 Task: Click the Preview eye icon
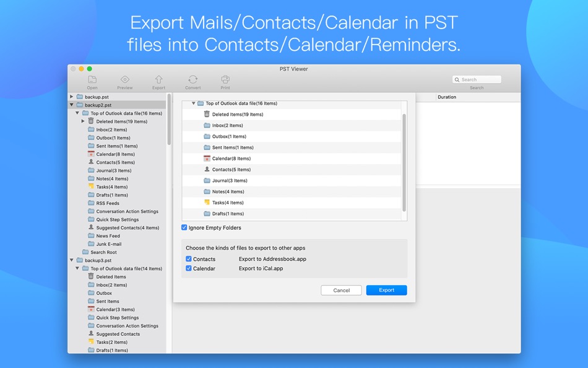(125, 79)
